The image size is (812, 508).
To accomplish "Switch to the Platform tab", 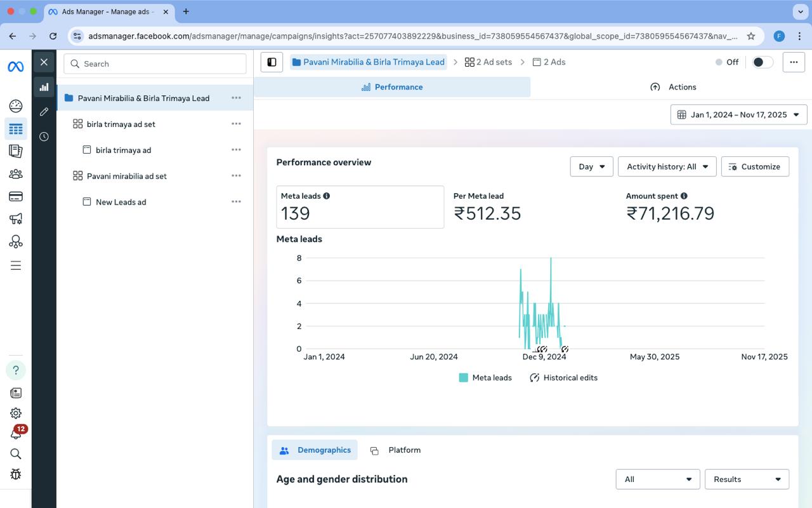I will click(x=396, y=450).
